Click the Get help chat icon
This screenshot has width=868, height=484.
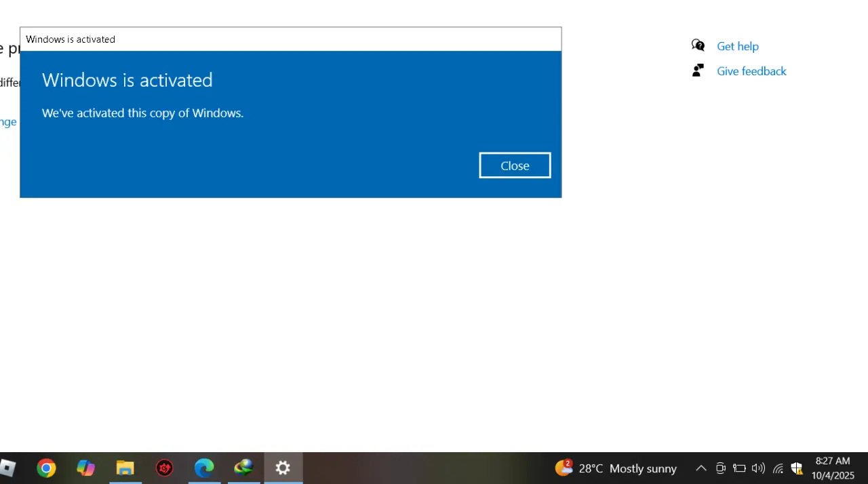point(698,45)
